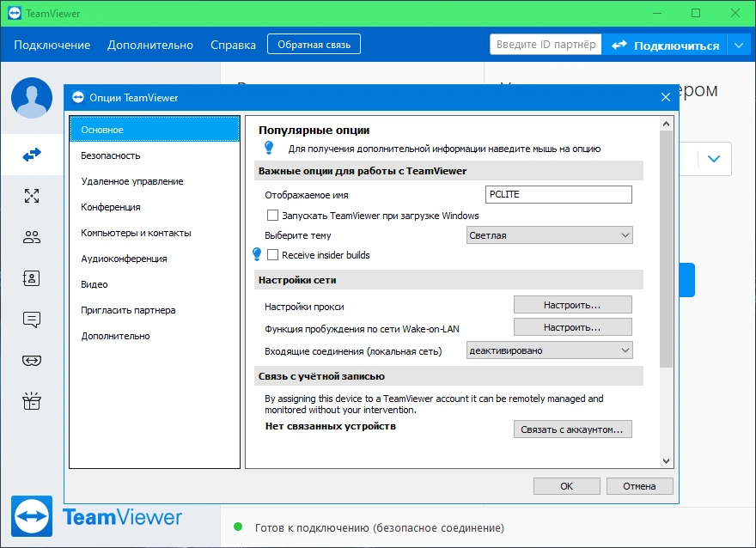The height and width of the screenshot is (548, 756).
Task: Open the Remote Control arrows sidebar icon
Action: click(x=32, y=155)
